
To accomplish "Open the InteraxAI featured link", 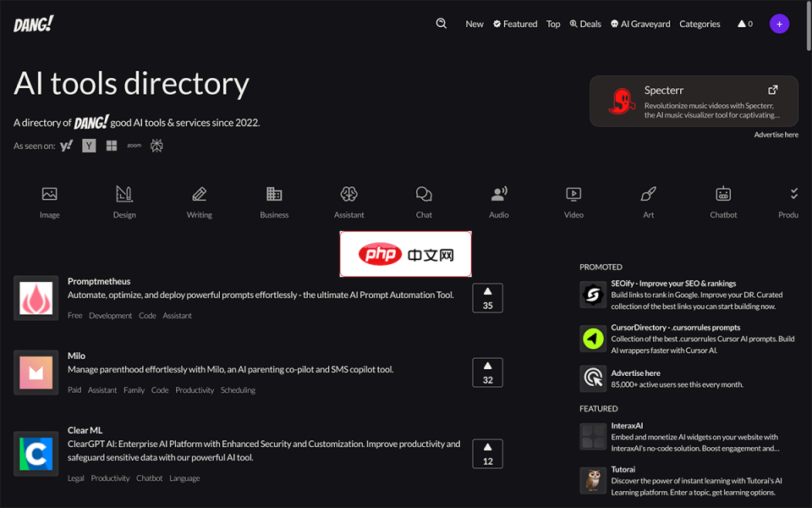I will [x=627, y=426].
